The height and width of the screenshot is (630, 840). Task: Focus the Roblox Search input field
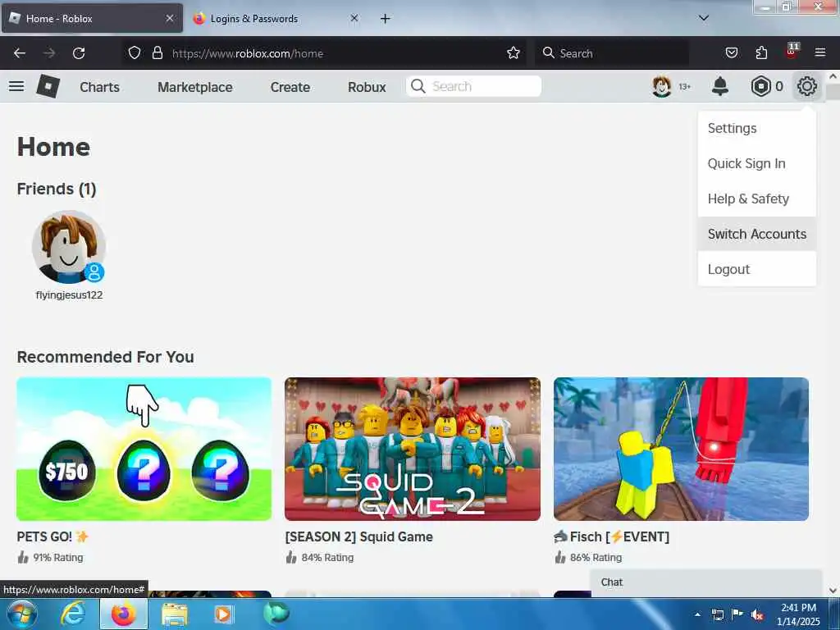pos(473,86)
